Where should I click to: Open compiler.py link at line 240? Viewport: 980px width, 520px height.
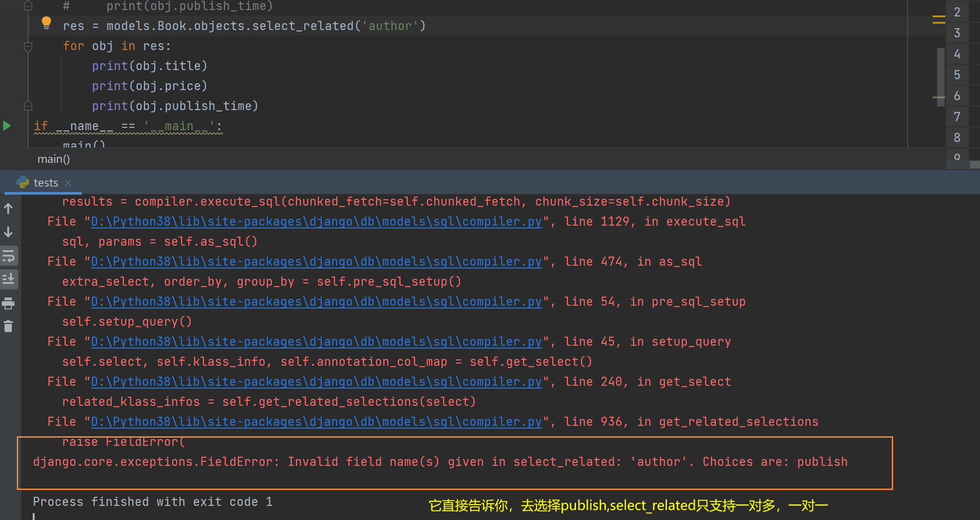317,382
